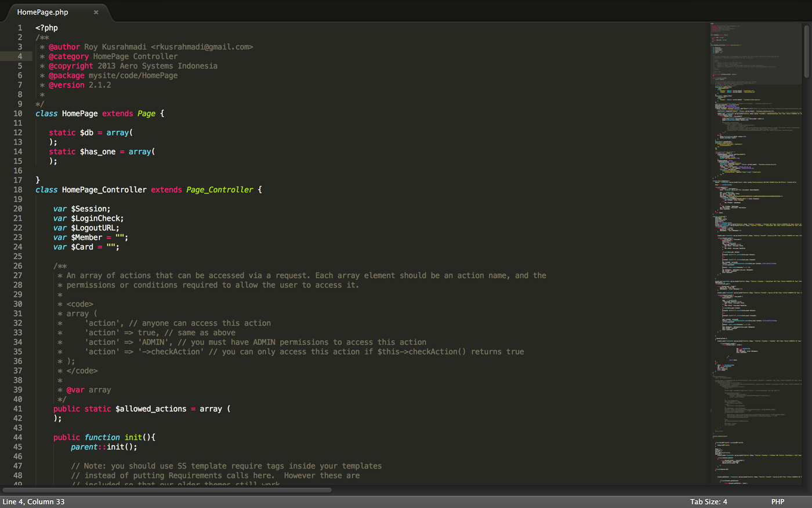Click line number 44 in the gutter
Image resolution: width=812 pixels, height=508 pixels.
coord(18,437)
